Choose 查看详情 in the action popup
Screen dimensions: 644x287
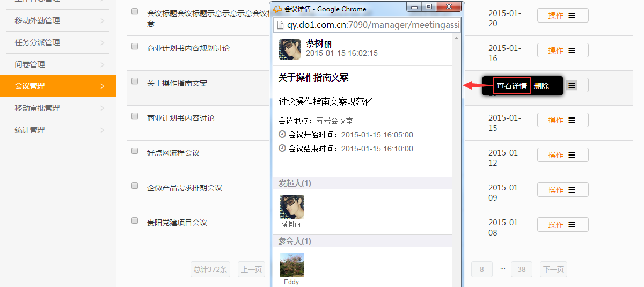[511, 86]
